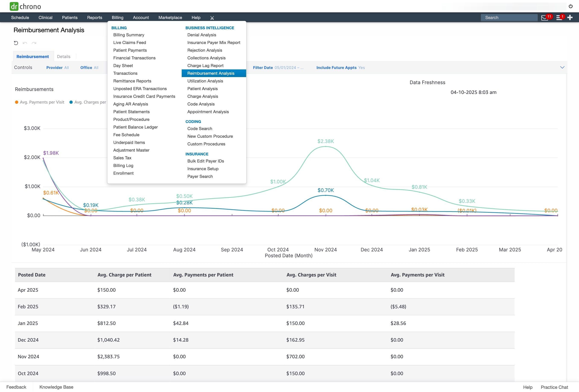Image resolution: width=579 pixels, height=392 pixels.
Task: Click the Knowledge Base link
Action: 56,387
